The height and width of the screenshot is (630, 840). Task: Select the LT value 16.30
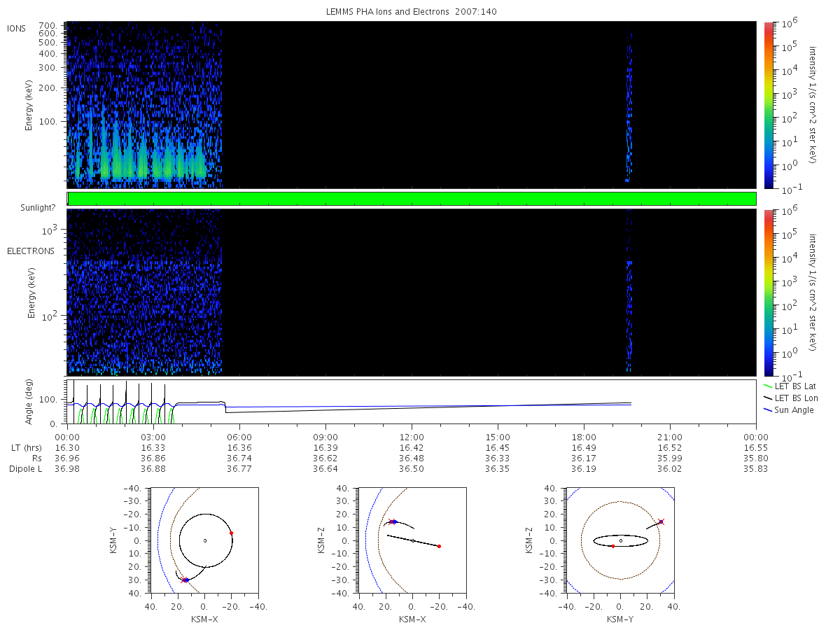click(x=66, y=447)
